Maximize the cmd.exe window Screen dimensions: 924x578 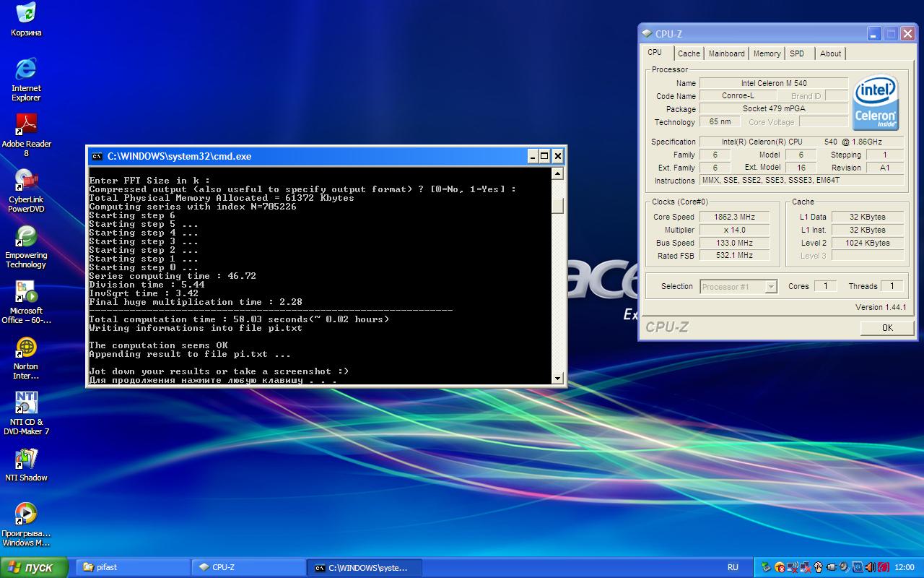coord(544,156)
